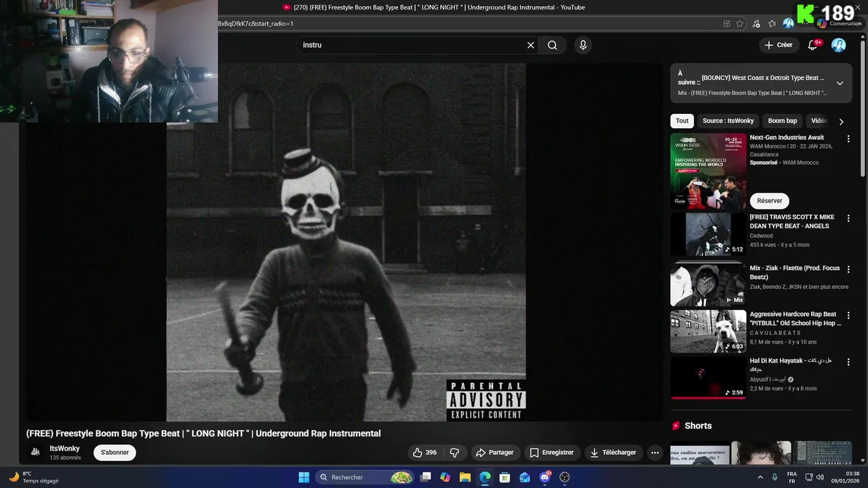Open options for TRAVIS SCOTT X MIKE DEAN video

tap(848, 219)
